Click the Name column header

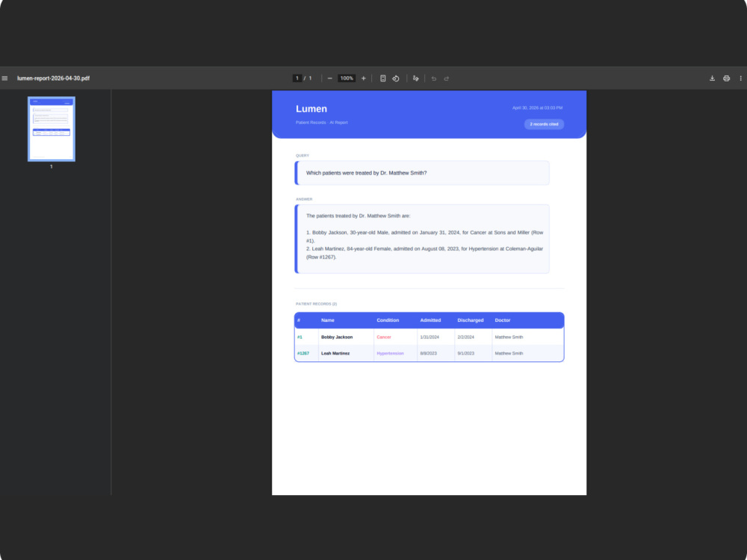point(328,320)
